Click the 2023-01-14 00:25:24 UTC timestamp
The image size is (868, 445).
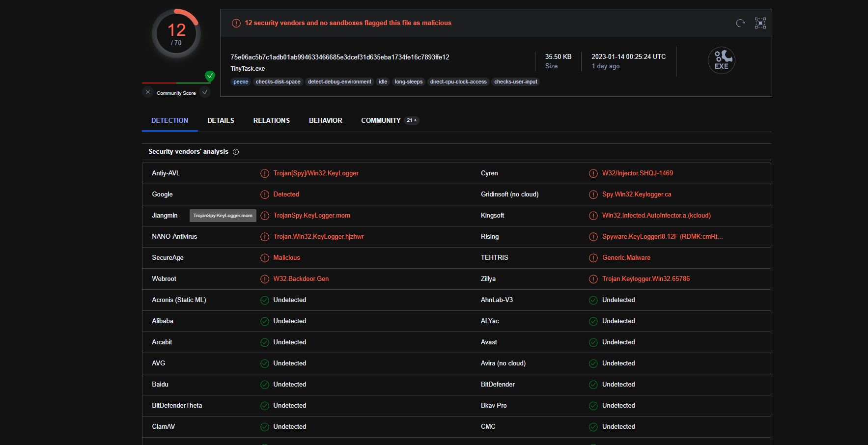pyautogui.click(x=629, y=57)
